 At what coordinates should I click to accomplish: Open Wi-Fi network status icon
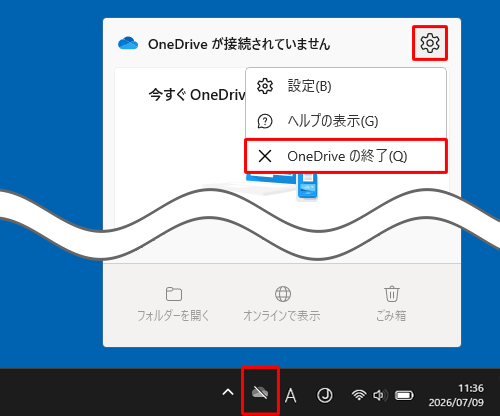coord(359,395)
